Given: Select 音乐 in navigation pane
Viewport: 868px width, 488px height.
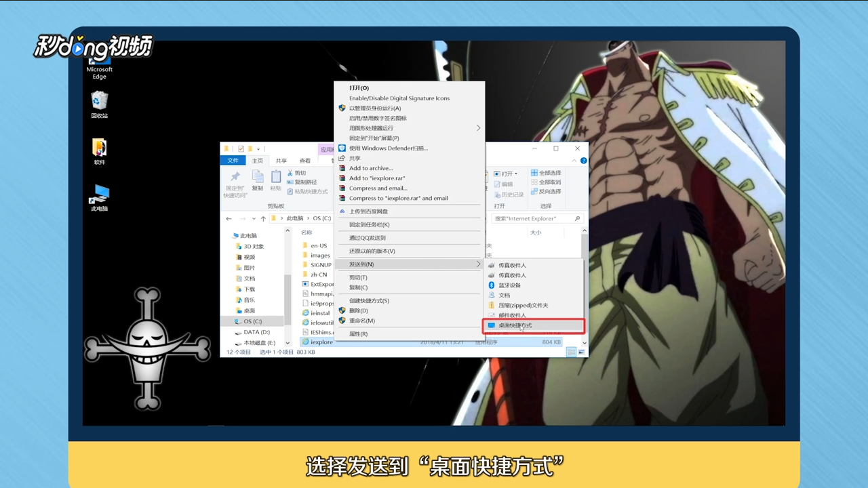Looking at the screenshot, I should point(245,300).
